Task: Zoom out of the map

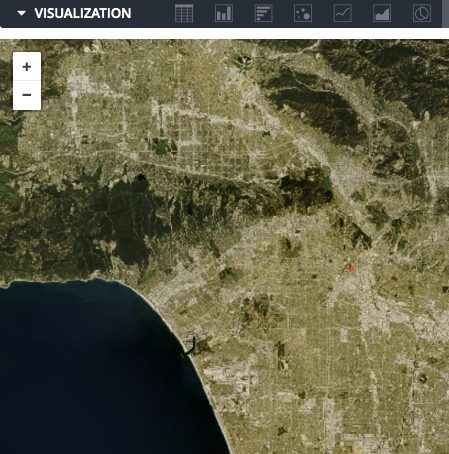Action: coord(27,95)
